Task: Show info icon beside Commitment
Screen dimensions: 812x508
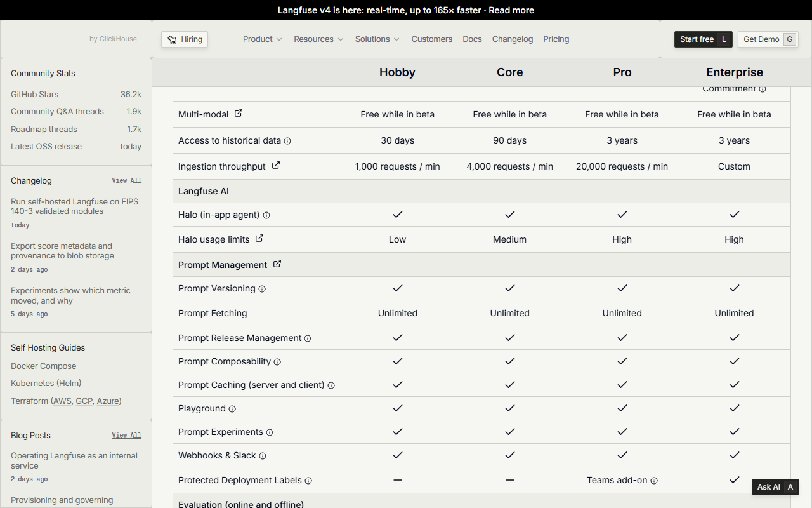Action: pyautogui.click(x=763, y=90)
